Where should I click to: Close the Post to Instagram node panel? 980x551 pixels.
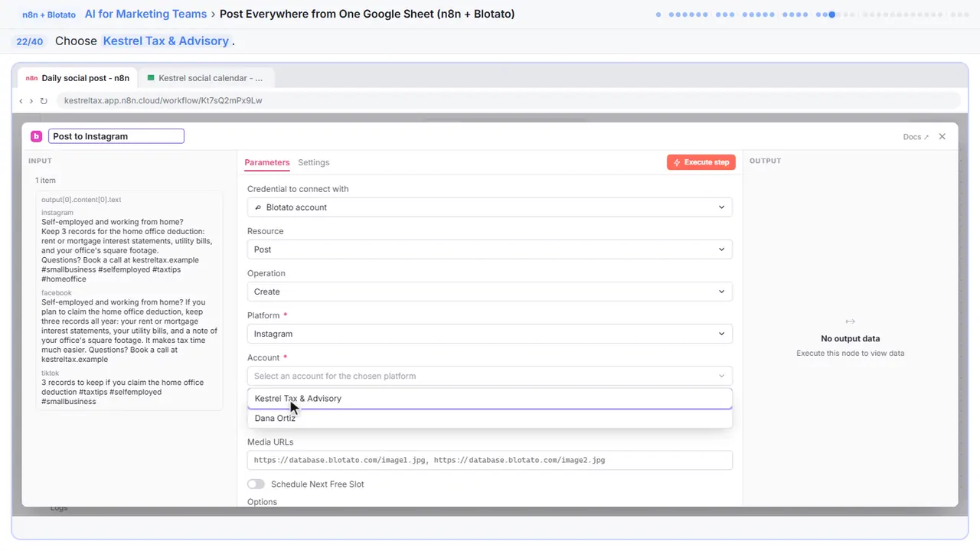[942, 136]
